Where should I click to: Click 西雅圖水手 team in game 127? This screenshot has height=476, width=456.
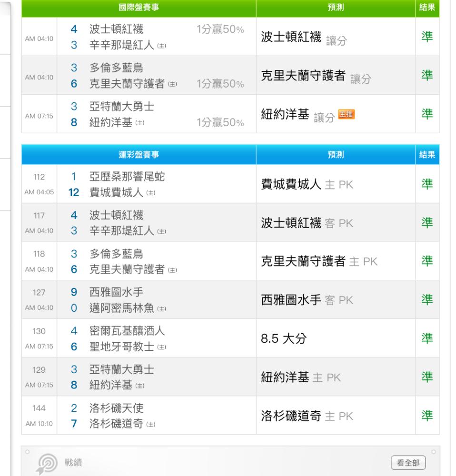point(116,292)
